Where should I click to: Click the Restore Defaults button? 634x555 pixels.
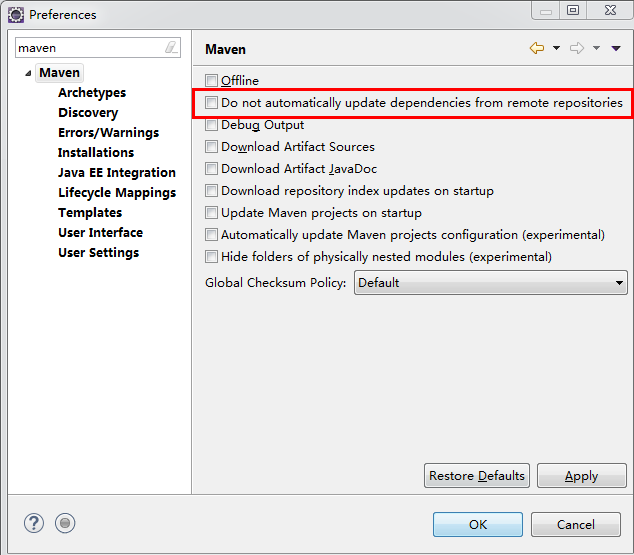click(x=477, y=475)
